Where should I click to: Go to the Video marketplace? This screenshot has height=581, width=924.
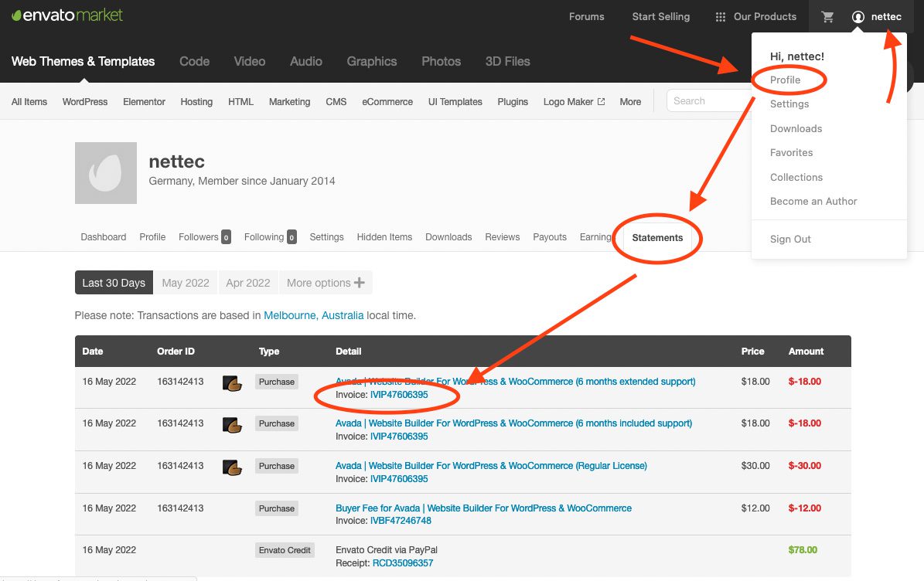click(249, 62)
